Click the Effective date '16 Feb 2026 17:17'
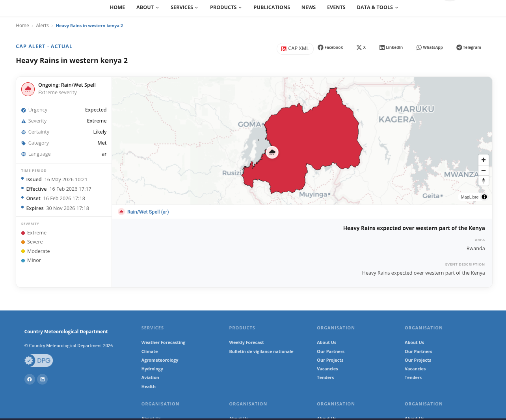The width and height of the screenshot is (506, 420). [x=70, y=189]
